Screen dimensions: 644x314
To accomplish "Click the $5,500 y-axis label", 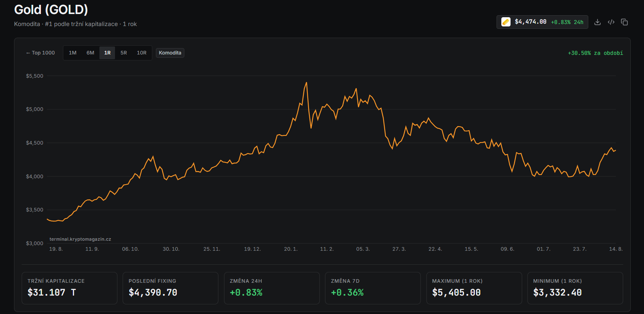I will [34, 76].
